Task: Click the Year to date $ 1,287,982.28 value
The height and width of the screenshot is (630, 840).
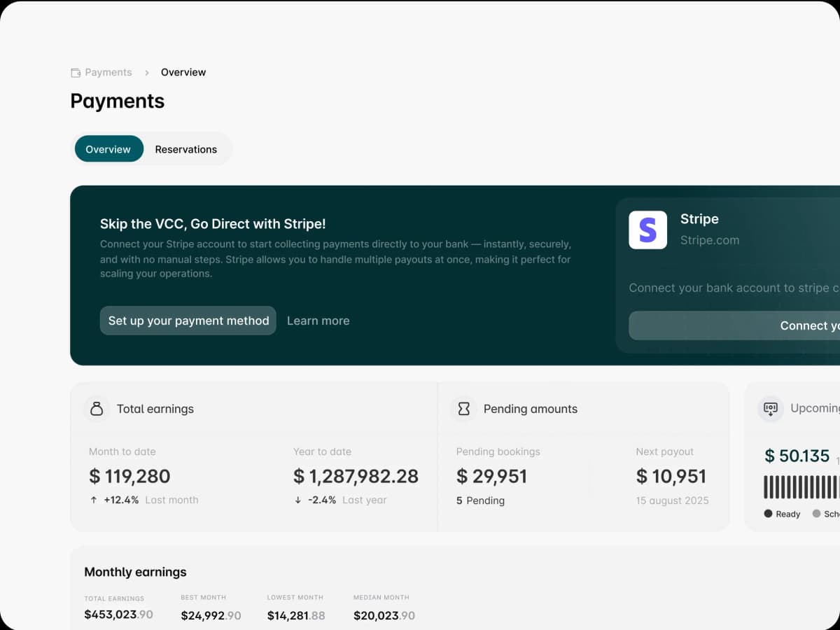Action: [356, 477]
